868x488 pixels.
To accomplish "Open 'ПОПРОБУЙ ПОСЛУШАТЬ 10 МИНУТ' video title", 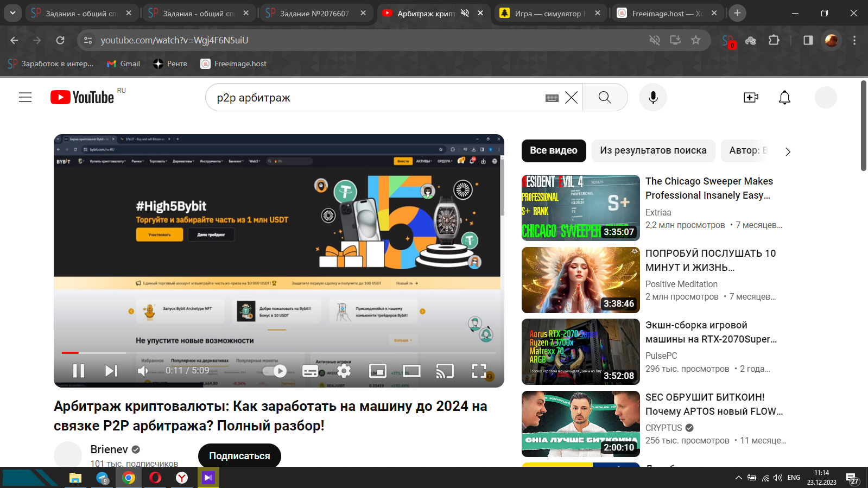I will point(711,261).
